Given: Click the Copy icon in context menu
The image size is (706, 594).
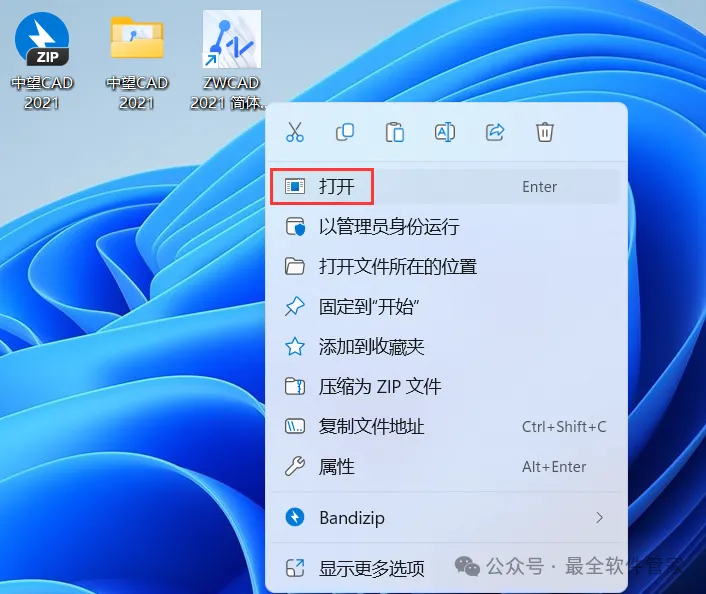Looking at the screenshot, I should (x=345, y=132).
